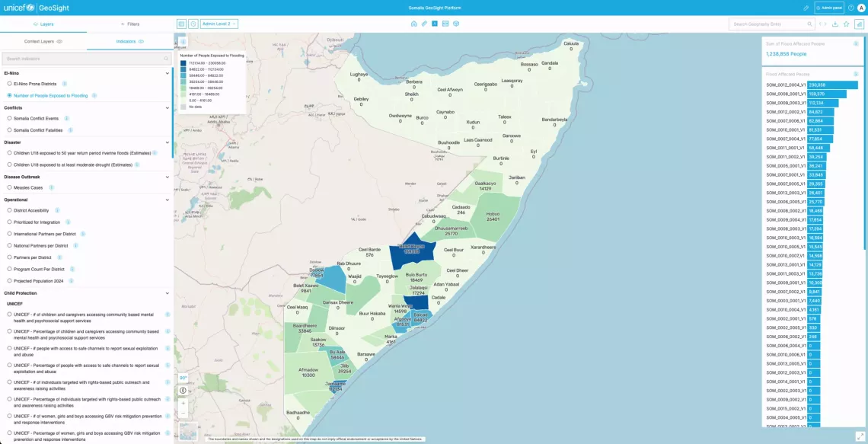Open the time clock slider icon
The height and width of the screenshot is (444, 868).
click(x=193, y=24)
